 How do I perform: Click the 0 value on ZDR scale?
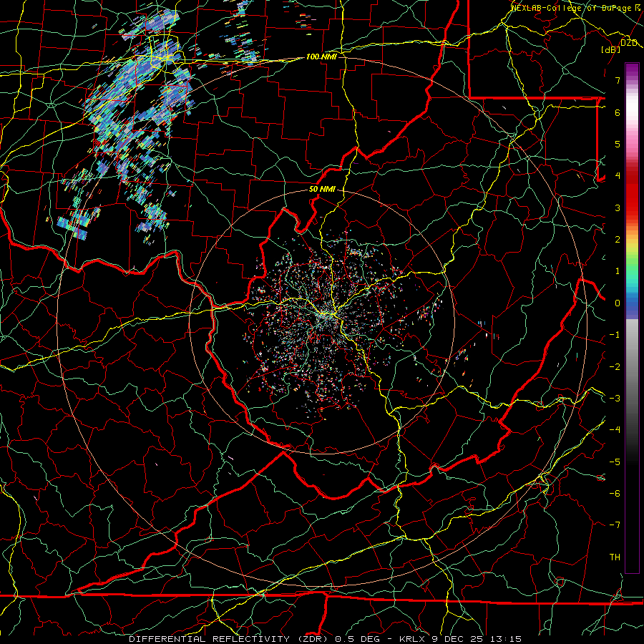618,303
